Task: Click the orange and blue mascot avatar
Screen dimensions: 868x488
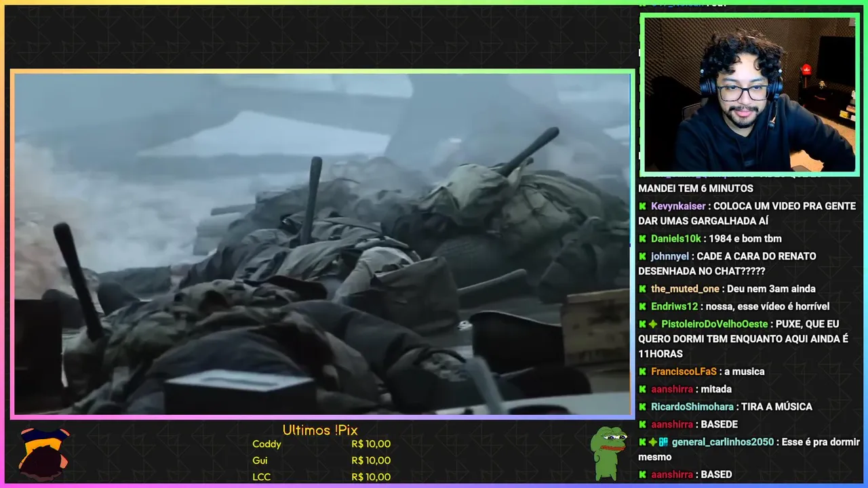Action: pos(43,453)
